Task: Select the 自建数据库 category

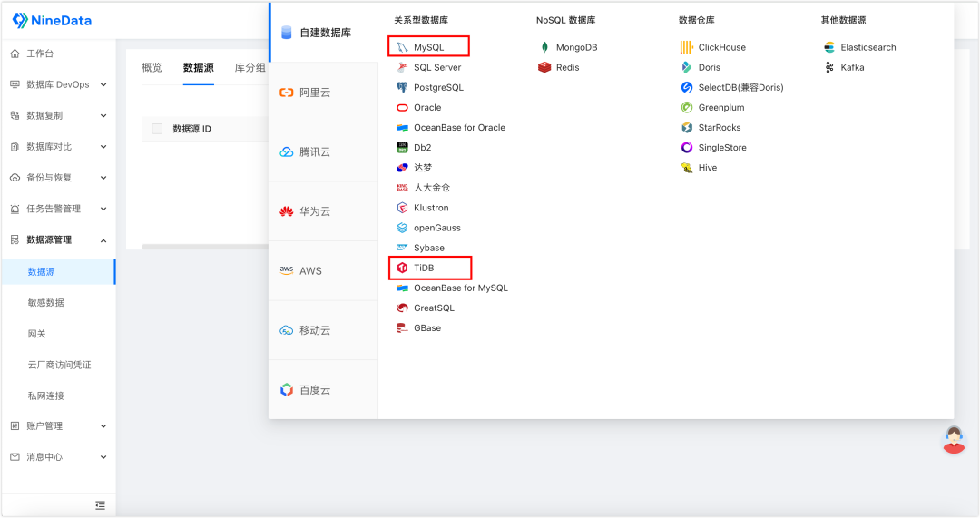Action: [323, 33]
